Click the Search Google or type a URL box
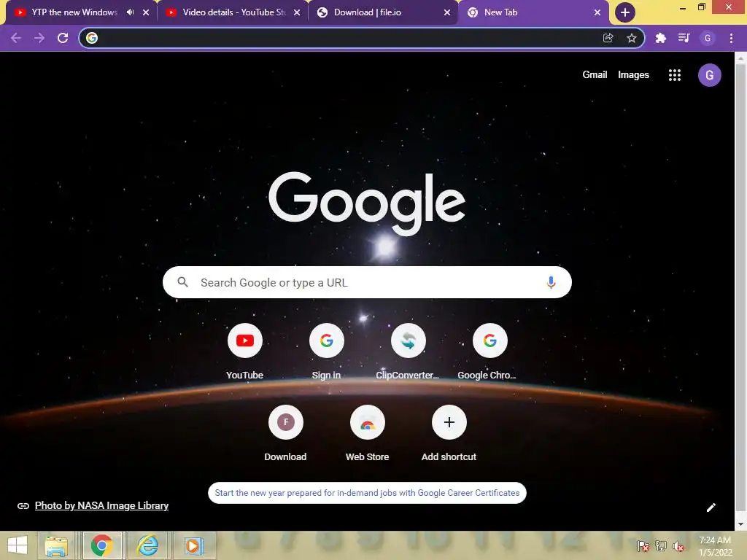The image size is (747, 560). [x=367, y=282]
